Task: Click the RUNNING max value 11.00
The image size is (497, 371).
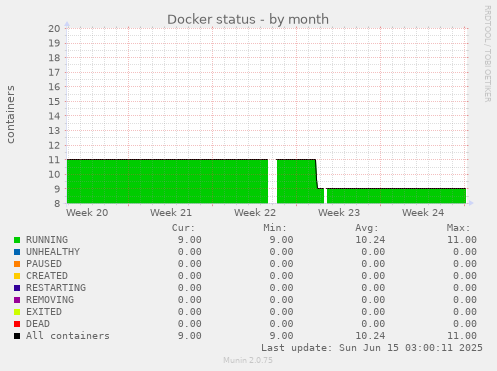Action: (462, 240)
